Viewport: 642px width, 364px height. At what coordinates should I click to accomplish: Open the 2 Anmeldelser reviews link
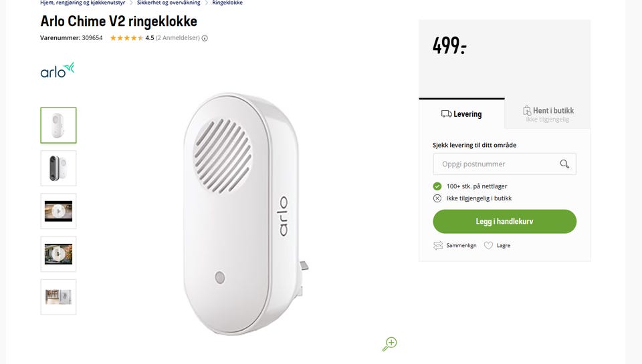pos(178,38)
